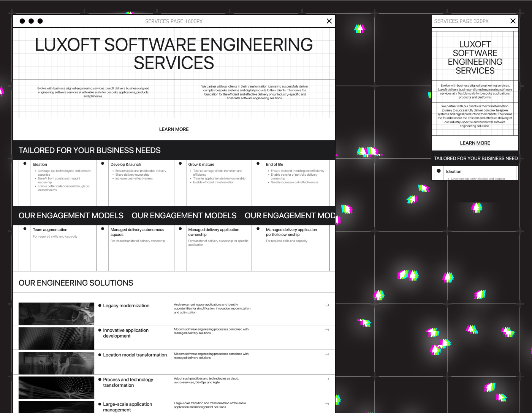
Task: Select the bullet next to Grow & mature
Action: point(180,163)
